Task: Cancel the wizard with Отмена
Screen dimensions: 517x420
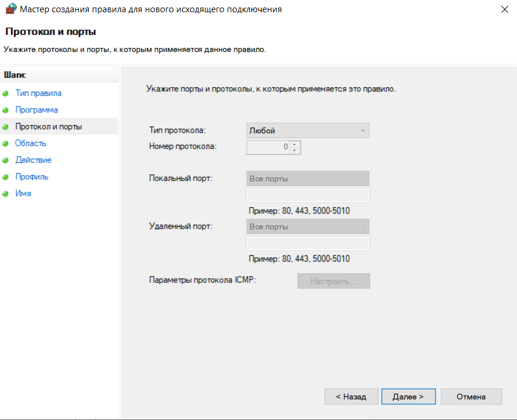Action: click(x=471, y=397)
